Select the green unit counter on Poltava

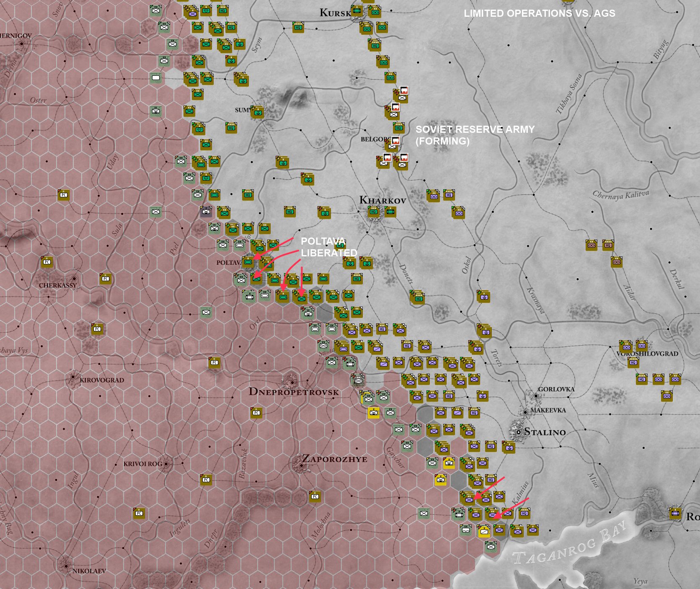coord(248,262)
